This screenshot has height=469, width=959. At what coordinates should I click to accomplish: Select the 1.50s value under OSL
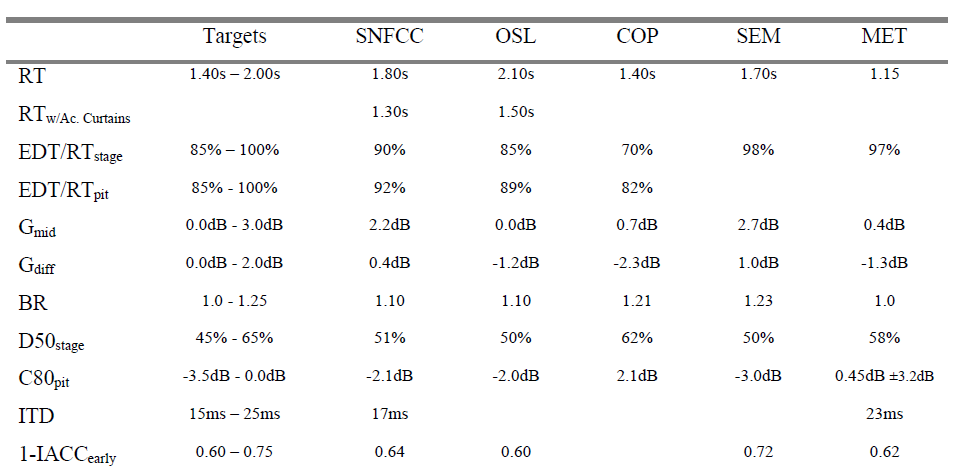(x=515, y=111)
